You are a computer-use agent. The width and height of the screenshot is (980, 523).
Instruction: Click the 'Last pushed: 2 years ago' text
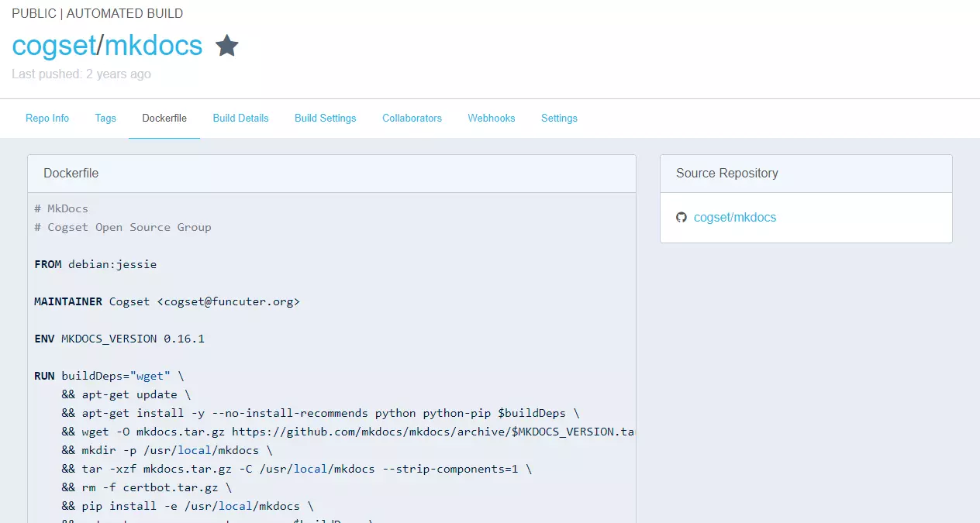pos(81,74)
